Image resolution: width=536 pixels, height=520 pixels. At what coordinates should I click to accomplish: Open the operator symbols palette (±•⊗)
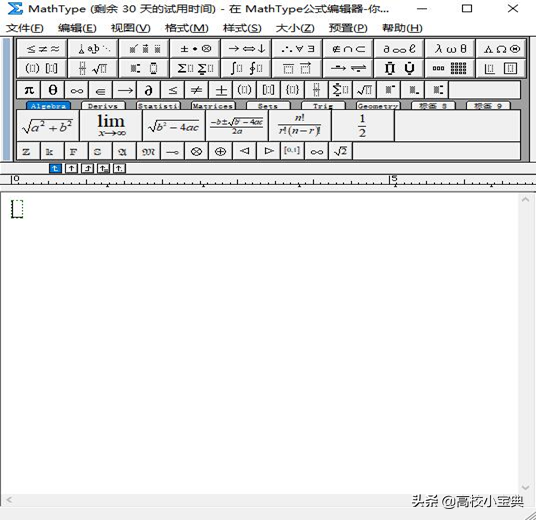(195, 49)
